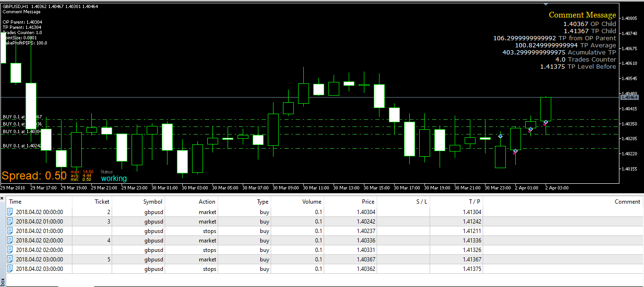Click the order icon for ticket 2 row

(x=10, y=212)
